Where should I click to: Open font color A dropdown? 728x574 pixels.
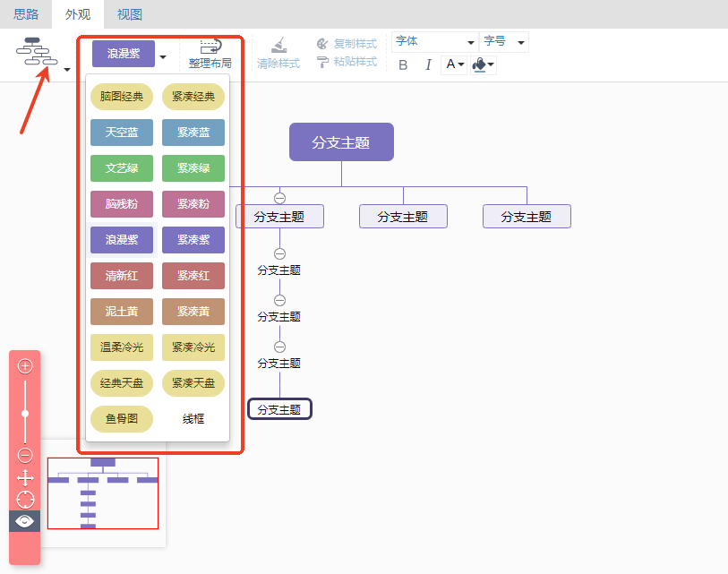[x=455, y=64]
